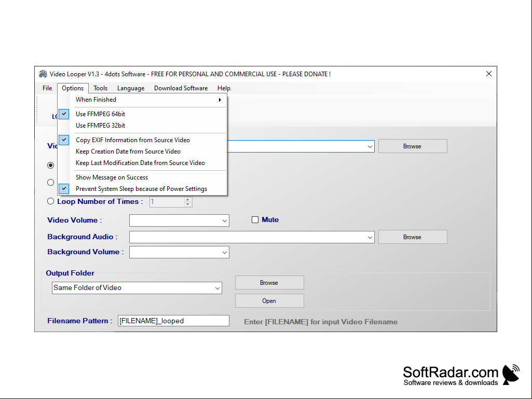Expand the When Finished submenu
This screenshot has height=399, width=532.
[x=142, y=100]
